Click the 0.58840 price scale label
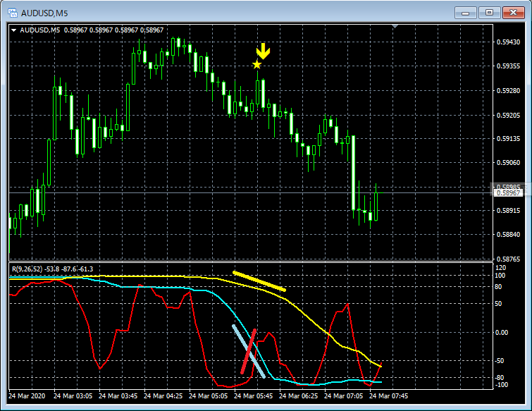Image resolution: width=532 pixels, height=411 pixels. [x=508, y=235]
